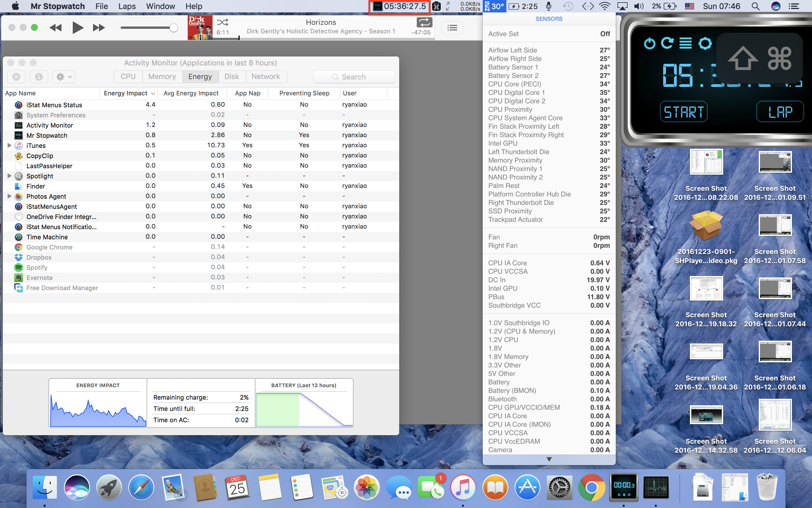Open the iTunes Up Next list
This screenshot has height=508, width=812.
coord(452,28)
